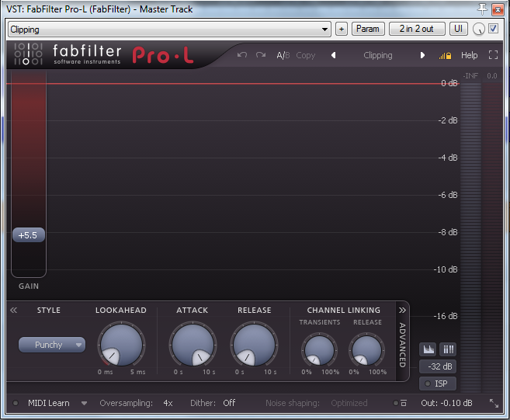Screen dimensions: 510x420
Task: Change the Dither Off setting
Action: click(x=229, y=403)
